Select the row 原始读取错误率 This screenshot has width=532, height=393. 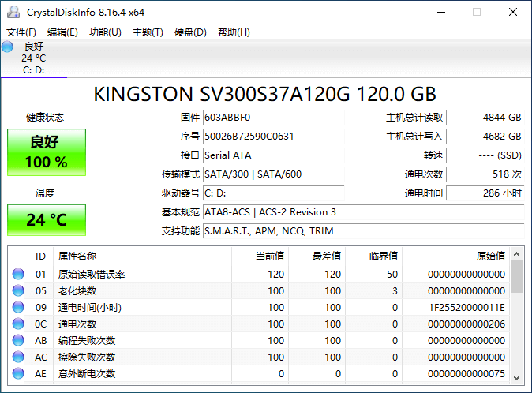[x=259, y=274]
